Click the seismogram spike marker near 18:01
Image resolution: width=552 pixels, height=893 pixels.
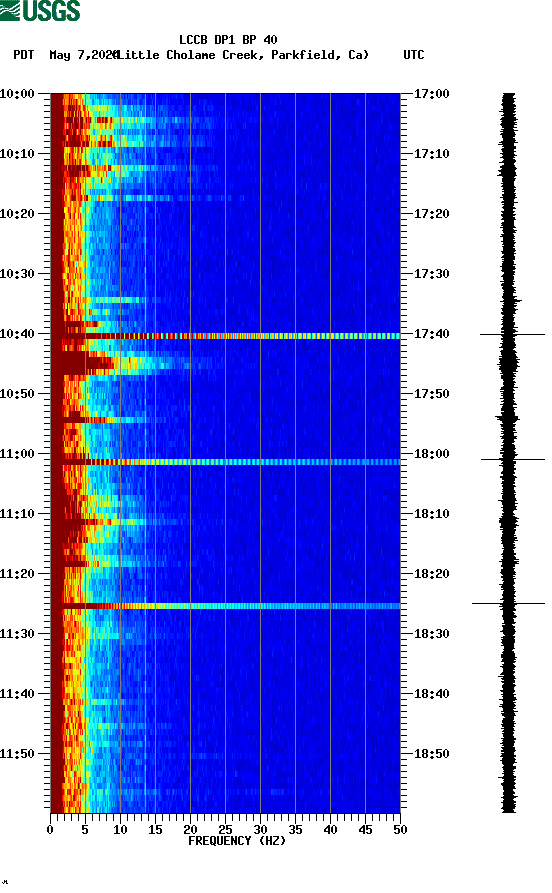pyautogui.click(x=513, y=459)
